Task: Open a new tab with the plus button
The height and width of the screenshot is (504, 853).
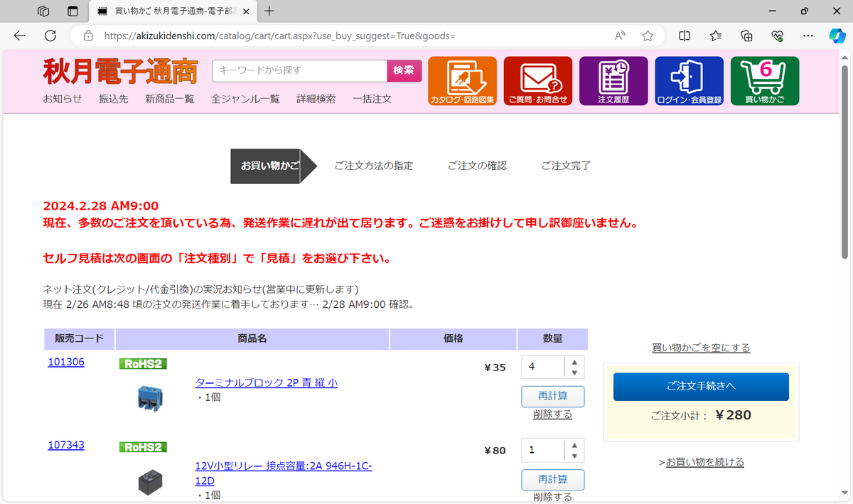Action: coord(269,11)
